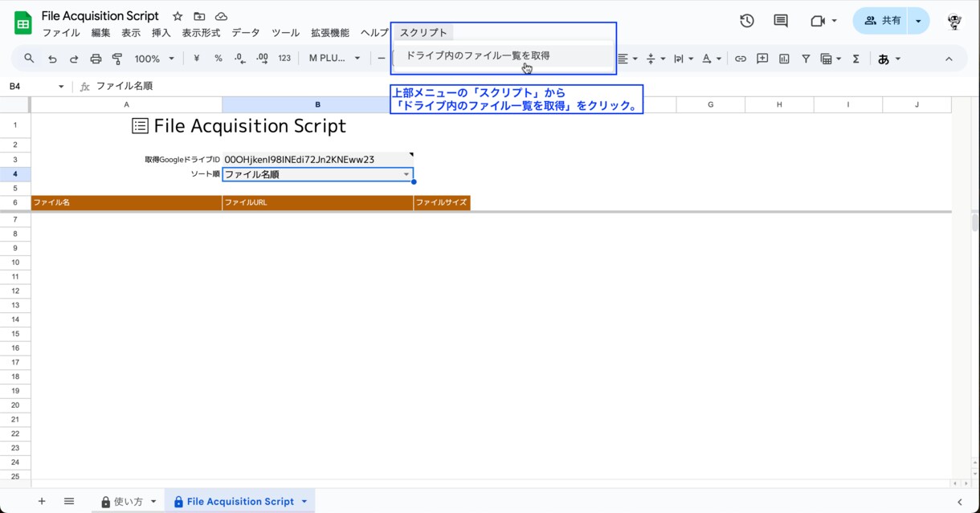Open the 123 number format menu
980x513 pixels.
point(284,59)
